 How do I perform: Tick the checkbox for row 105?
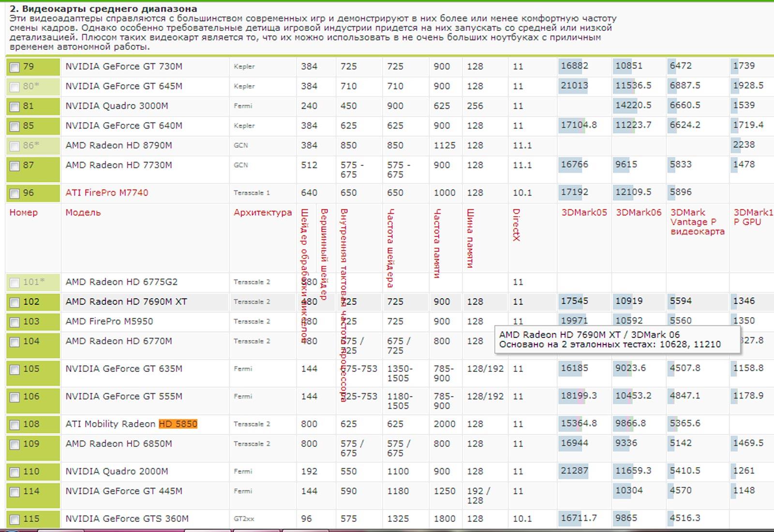[15, 370]
